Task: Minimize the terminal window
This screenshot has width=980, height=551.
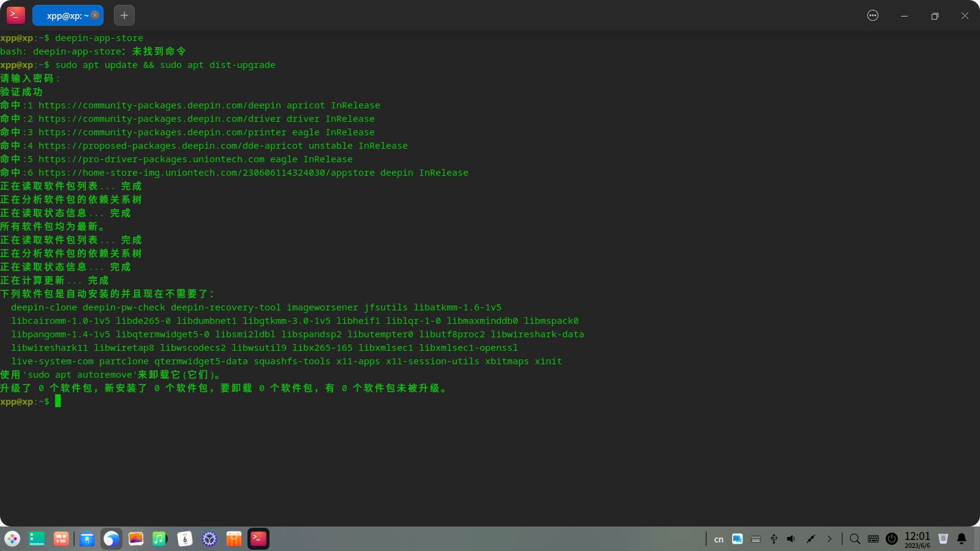Action: [x=904, y=16]
